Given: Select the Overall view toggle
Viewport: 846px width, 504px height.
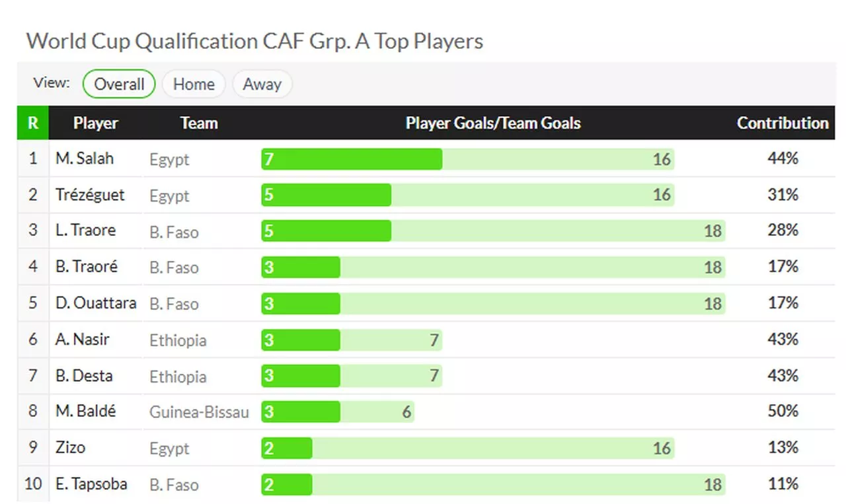Looking at the screenshot, I should click(x=119, y=85).
